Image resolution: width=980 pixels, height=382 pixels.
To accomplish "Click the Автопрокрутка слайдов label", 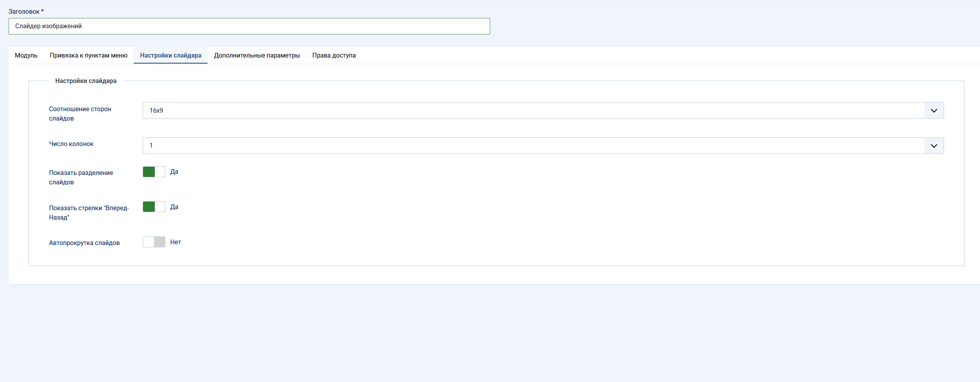I will coord(84,243).
